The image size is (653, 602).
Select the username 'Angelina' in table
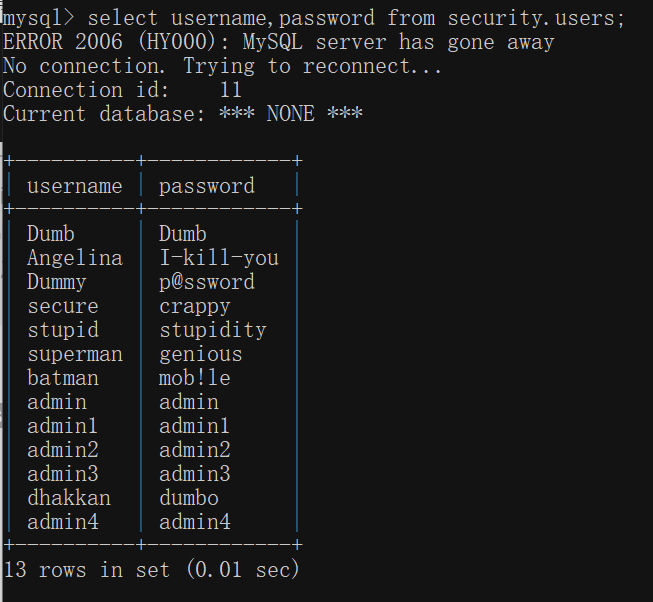pos(75,258)
